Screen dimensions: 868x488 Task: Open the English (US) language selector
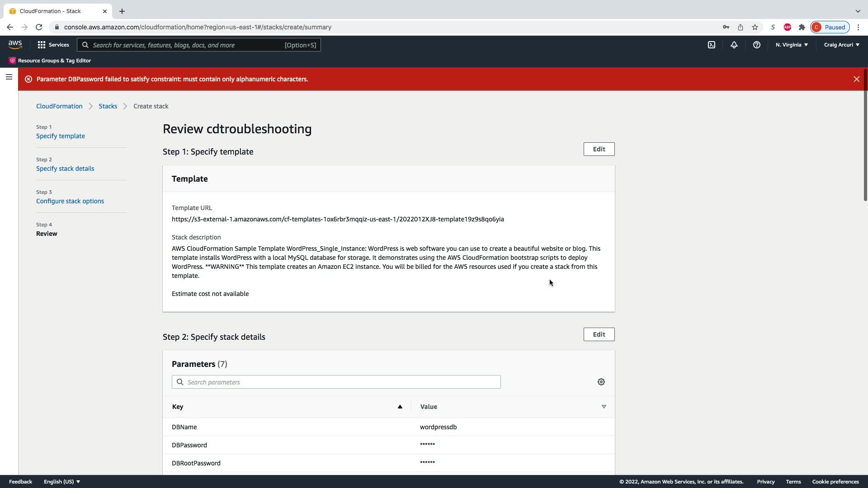[62, 482]
